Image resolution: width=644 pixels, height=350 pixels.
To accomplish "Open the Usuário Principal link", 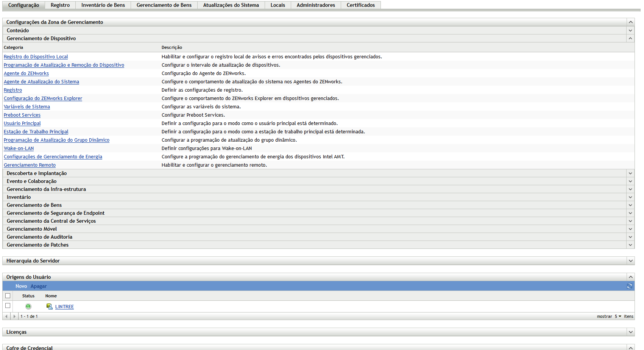I will (22, 123).
